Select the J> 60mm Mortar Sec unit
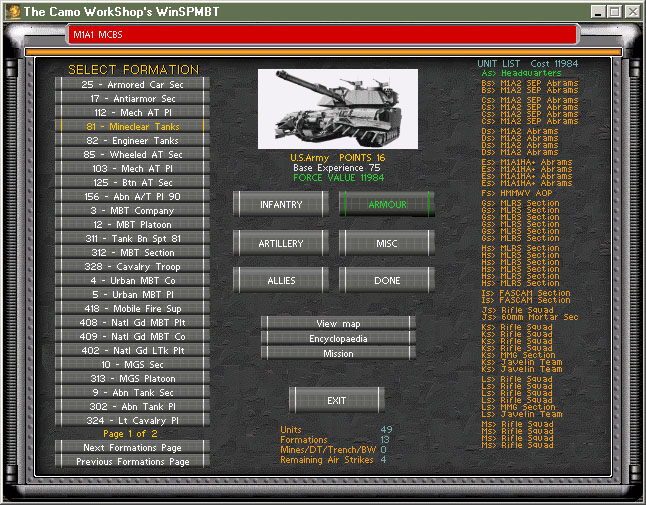Screen dimensions: 646x505 (x=530, y=317)
